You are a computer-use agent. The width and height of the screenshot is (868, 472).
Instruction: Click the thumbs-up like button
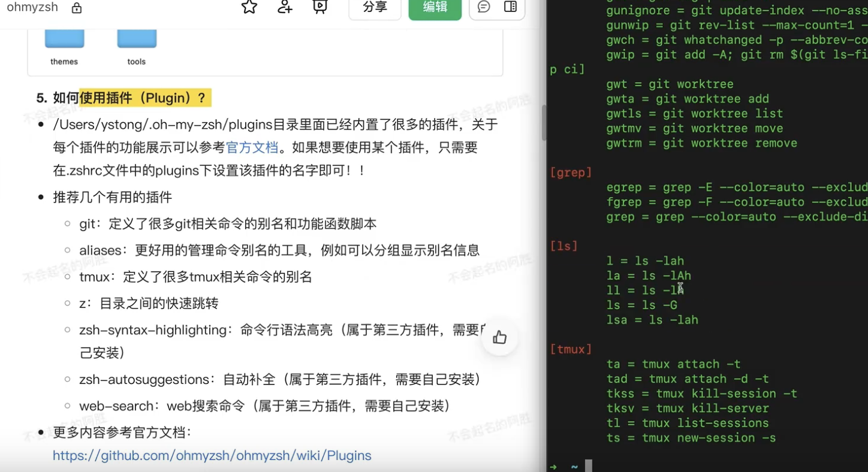(500, 337)
